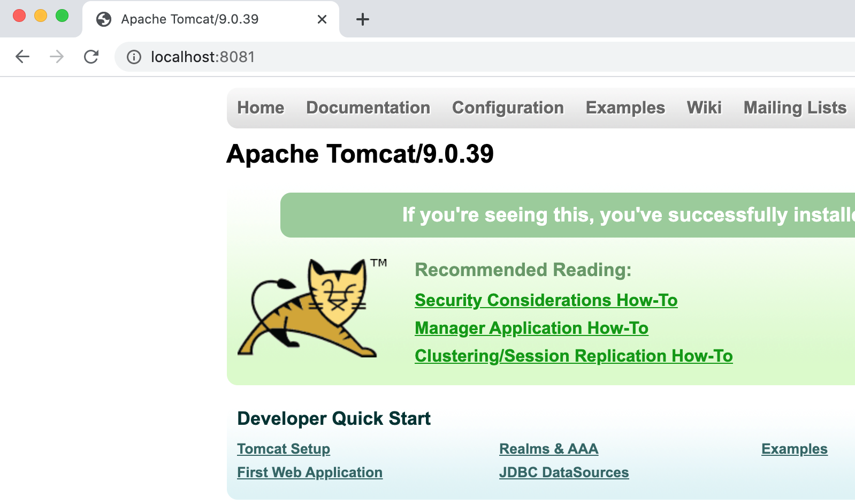Close the Apache Tomcat/9.0.39 tab
The image size is (855, 504).
click(322, 19)
